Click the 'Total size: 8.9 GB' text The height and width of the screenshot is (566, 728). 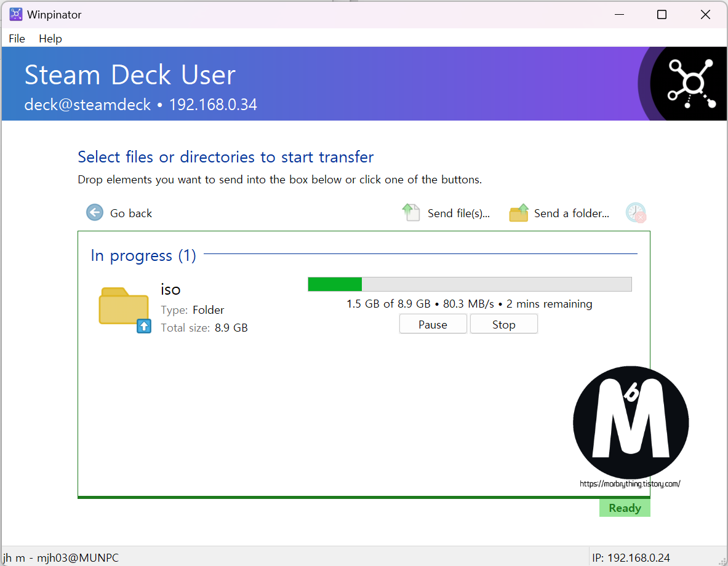click(x=204, y=328)
